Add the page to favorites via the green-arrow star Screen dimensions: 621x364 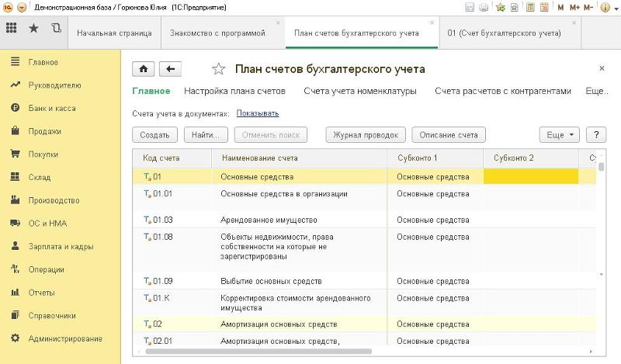coord(500,7)
